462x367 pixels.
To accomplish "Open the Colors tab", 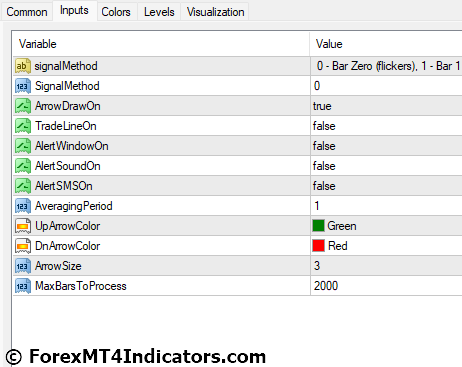I will pos(116,12).
